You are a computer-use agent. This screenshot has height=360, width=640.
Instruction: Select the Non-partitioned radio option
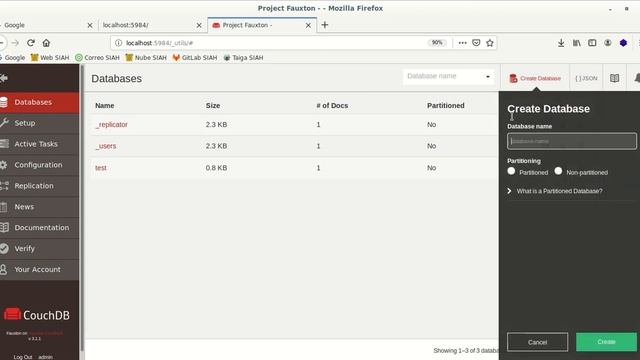pos(558,171)
